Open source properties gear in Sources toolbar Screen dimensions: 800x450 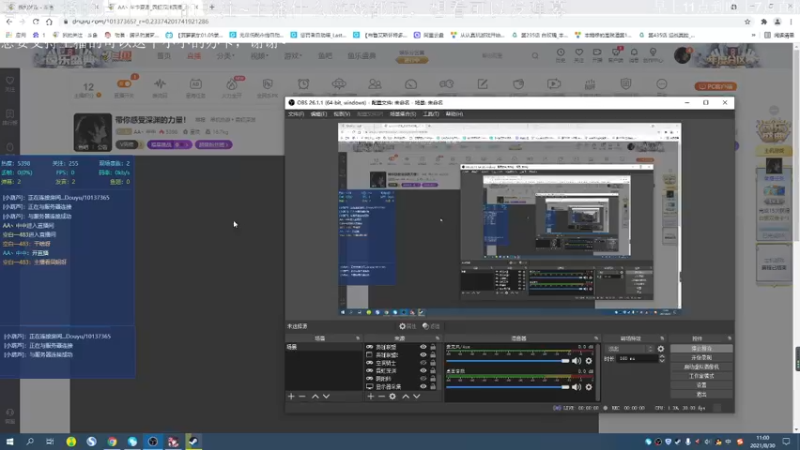(392, 396)
